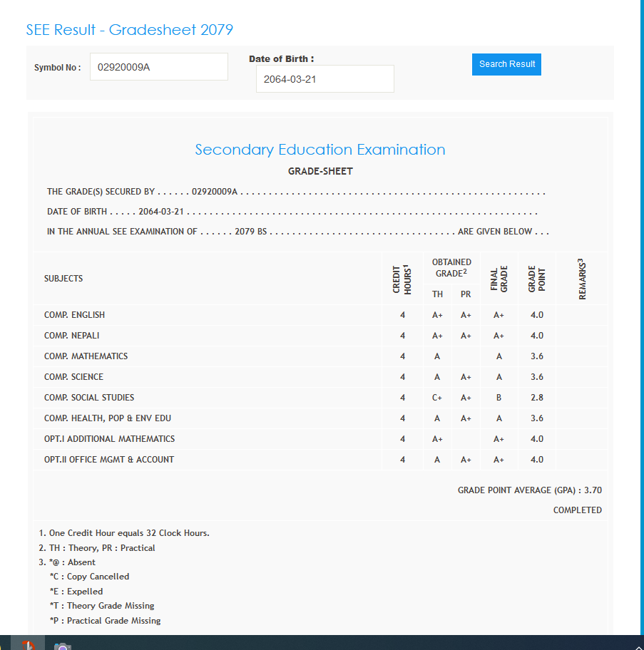
Task: Click the CREDIT HOURS column header
Action: 402,279
